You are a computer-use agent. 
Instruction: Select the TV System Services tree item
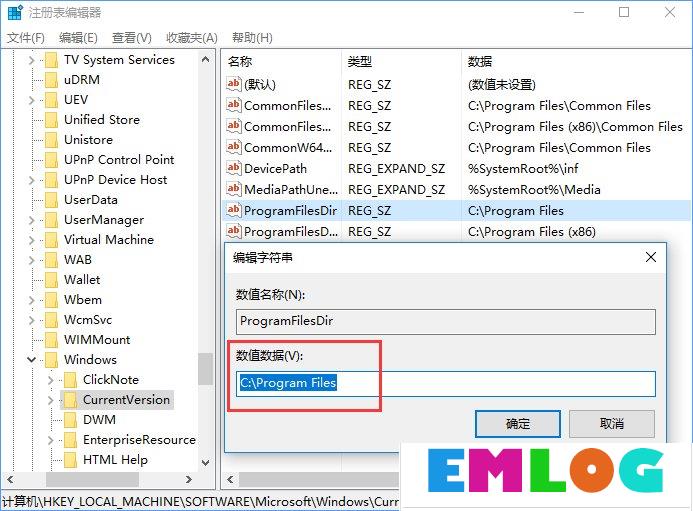click(x=119, y=60)
